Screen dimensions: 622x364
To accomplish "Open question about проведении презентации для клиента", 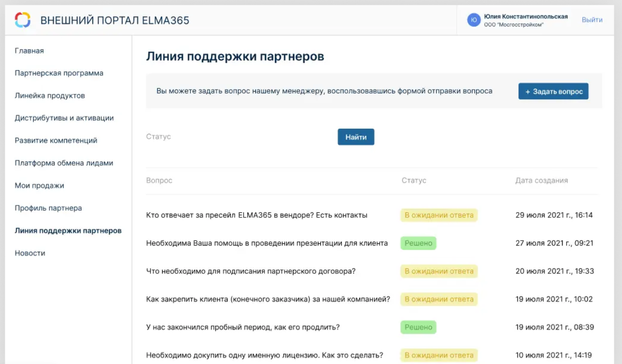I will click(x=267, y=243).
